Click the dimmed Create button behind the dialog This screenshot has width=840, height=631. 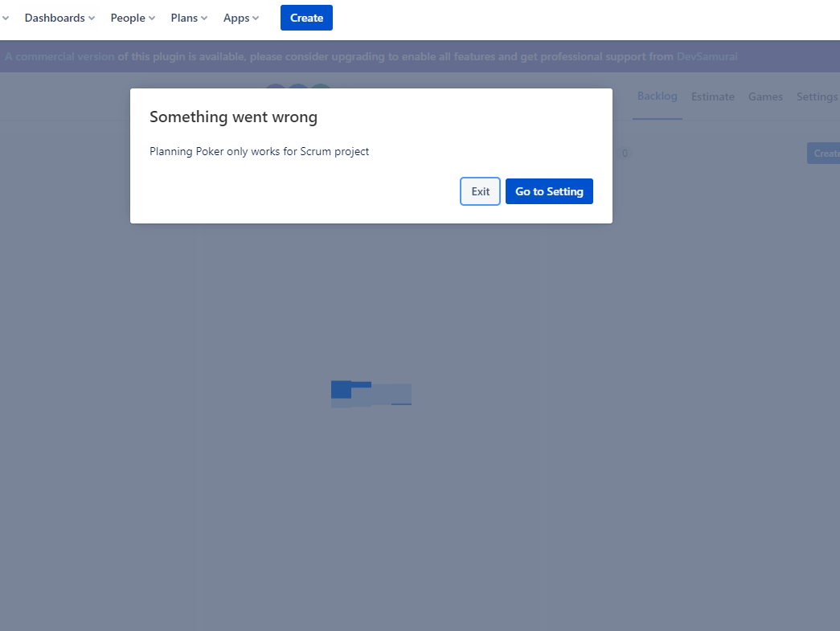point(824,154)
